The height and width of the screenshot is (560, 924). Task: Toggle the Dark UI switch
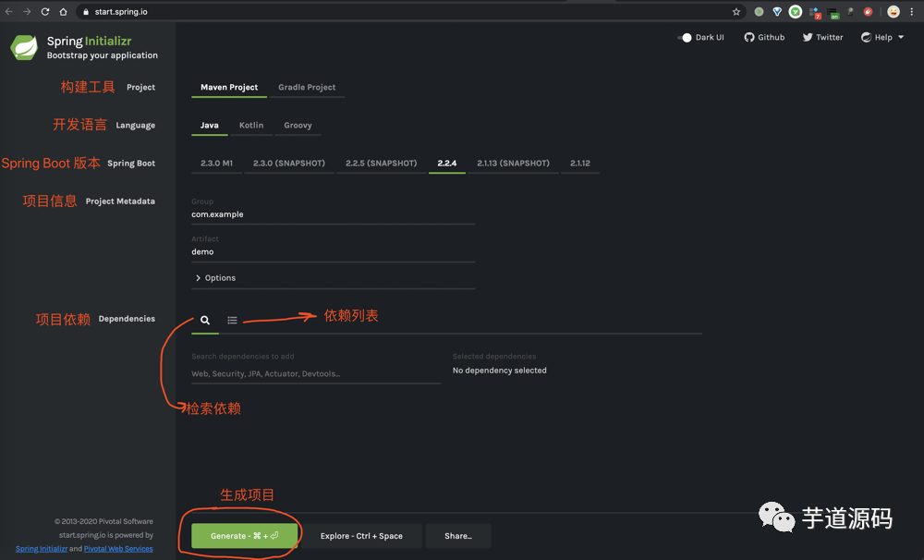tap(685, 38)
